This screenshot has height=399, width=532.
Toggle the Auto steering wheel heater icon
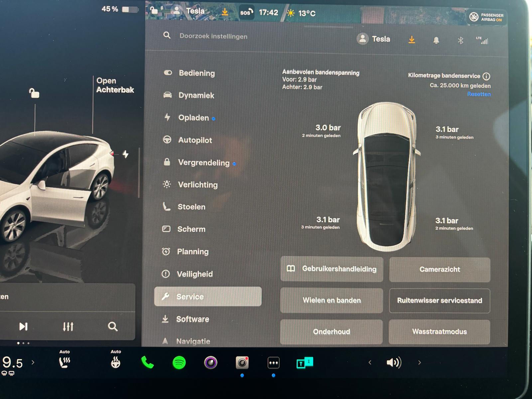coord(116,360)
